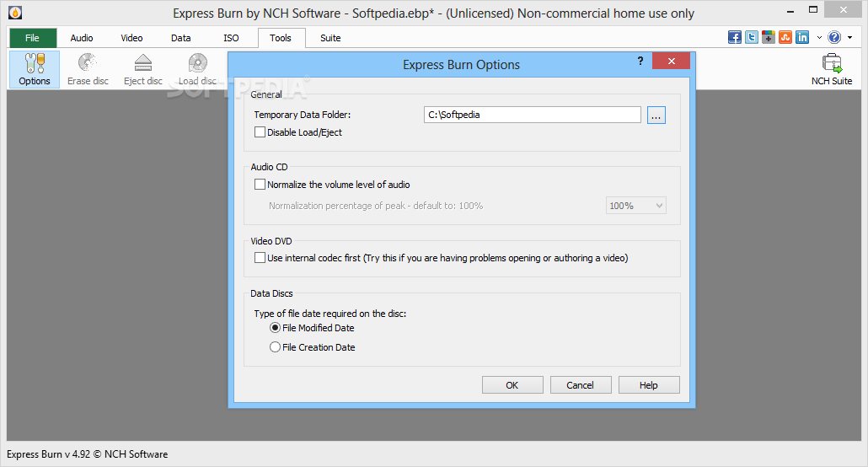Expand the share icons overflow arrow
Viewport: 868px width, 467px height.
coord(819,38)
